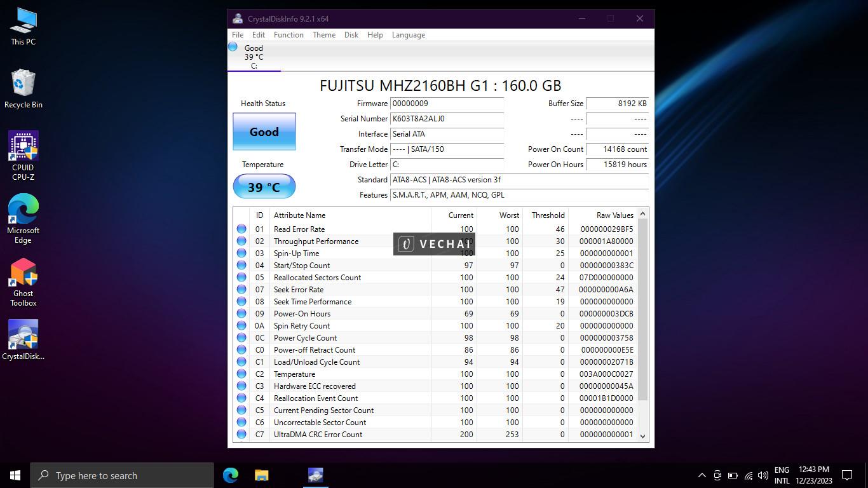Open Edge from the taskbar
This screenshot has height=488, width=868.
[231, 475]
